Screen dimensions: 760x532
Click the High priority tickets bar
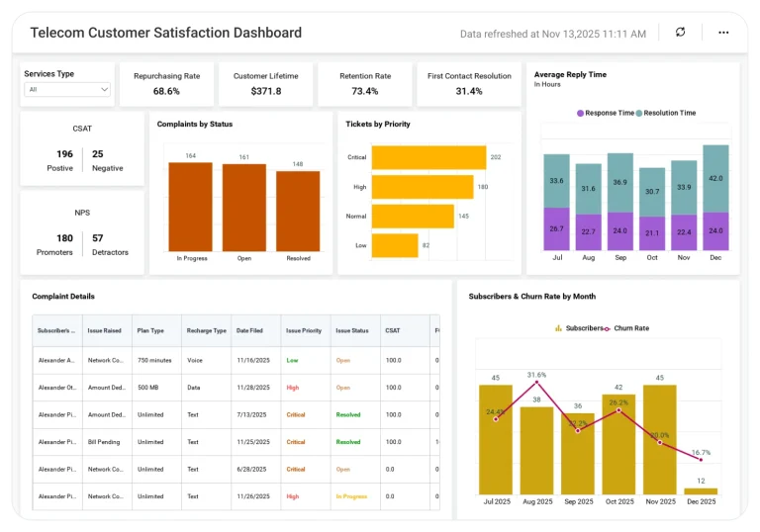tap(423, 187)
